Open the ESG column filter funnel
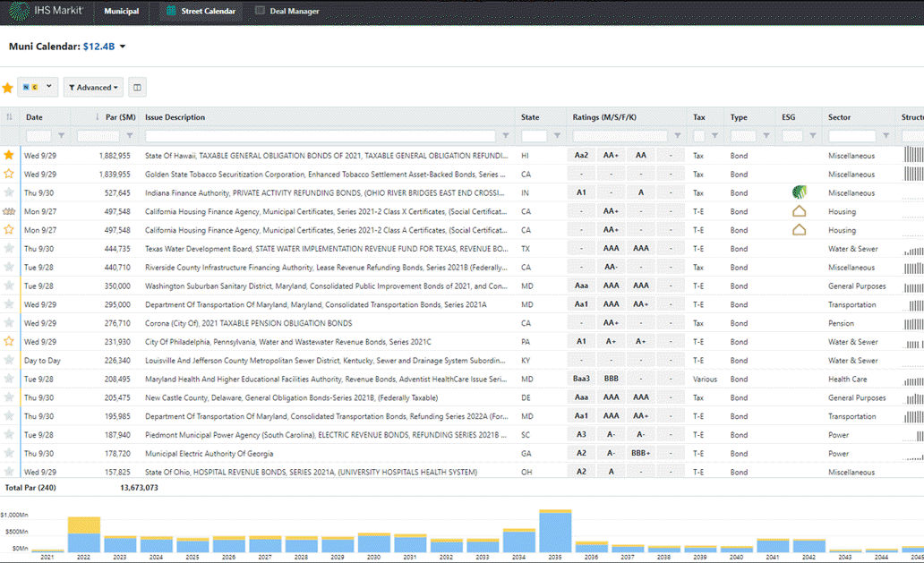 point(813,136)
